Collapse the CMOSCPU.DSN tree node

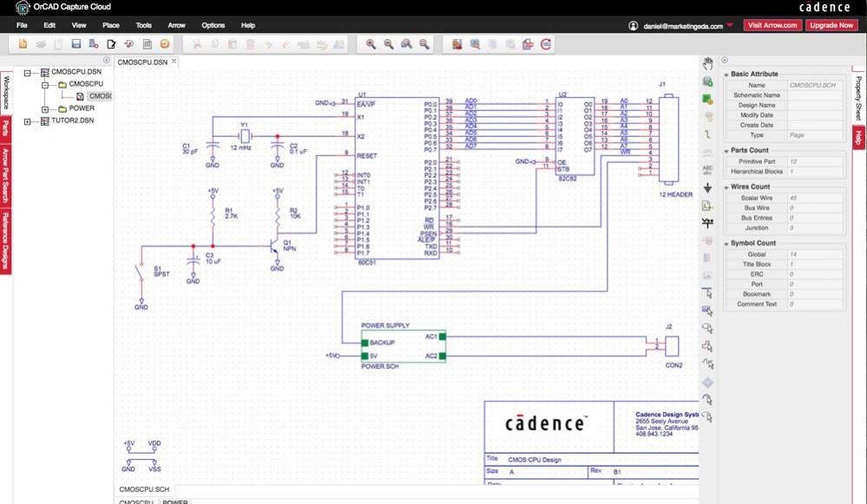[27, 72]
